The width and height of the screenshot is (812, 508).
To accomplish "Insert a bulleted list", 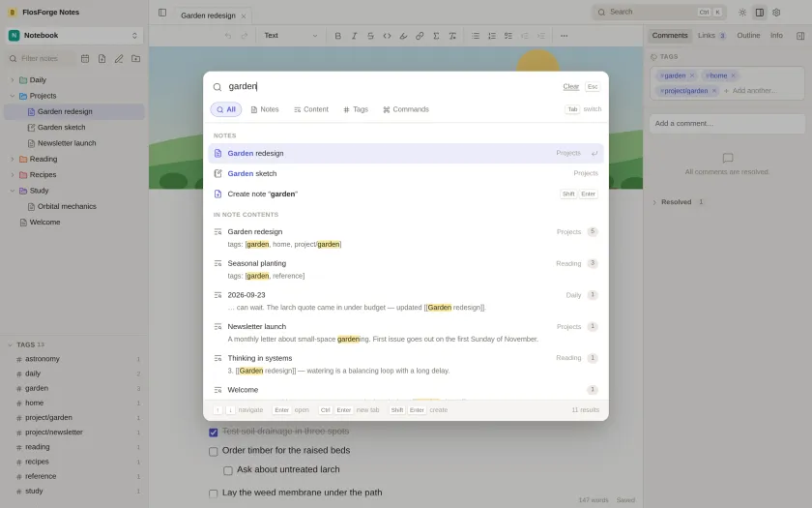I will 476,36.
